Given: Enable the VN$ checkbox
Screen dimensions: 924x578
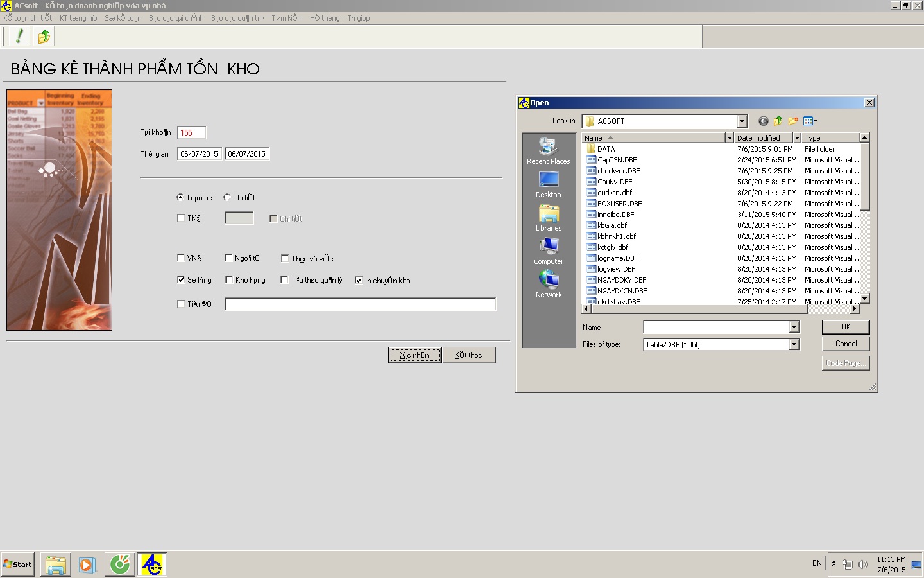Looking at the screenshot, I should [x=181, y=258].
